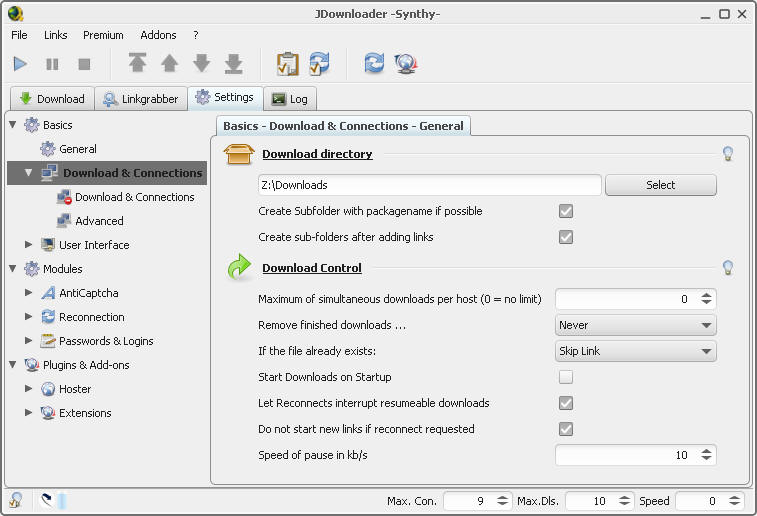
Task: Collapse the Modules tree node
Action: (x=13, y=268)
